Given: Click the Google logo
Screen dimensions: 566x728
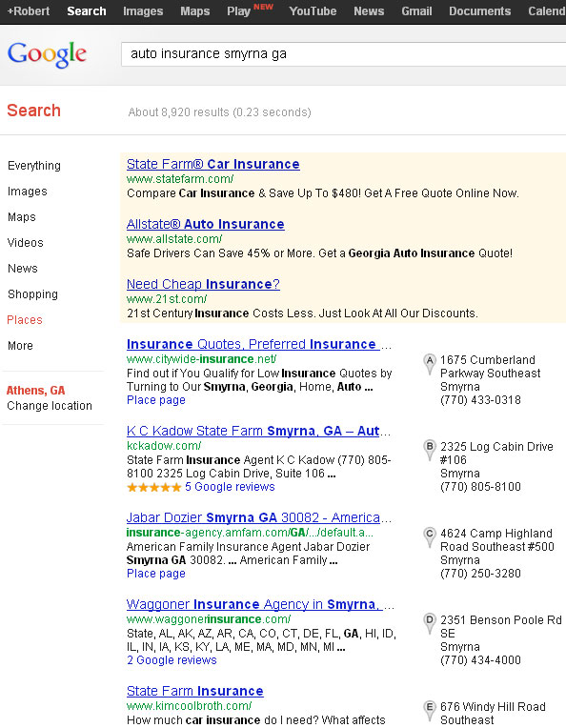Looking at the screenshot, I should 47,54.
